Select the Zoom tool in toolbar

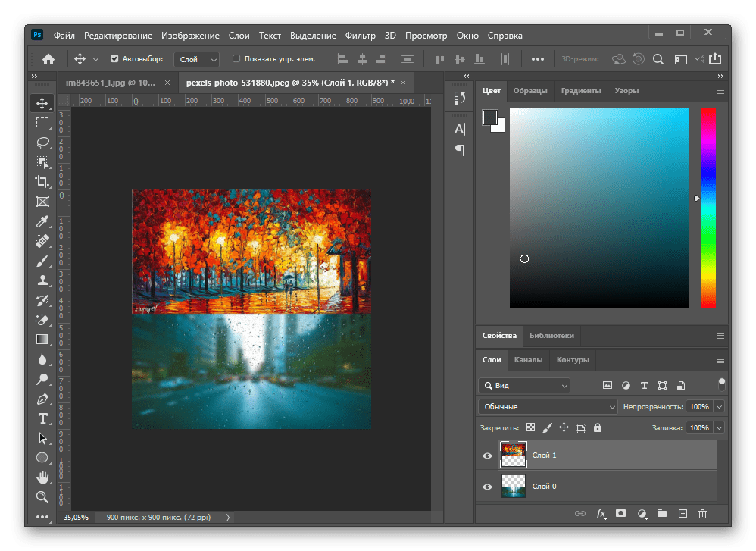pos(42,497)
